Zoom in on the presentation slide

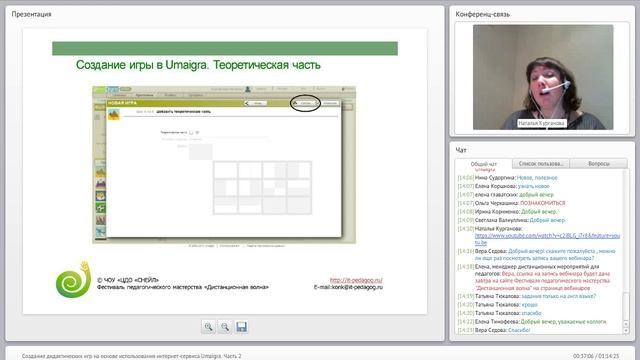tap(209, 327)
